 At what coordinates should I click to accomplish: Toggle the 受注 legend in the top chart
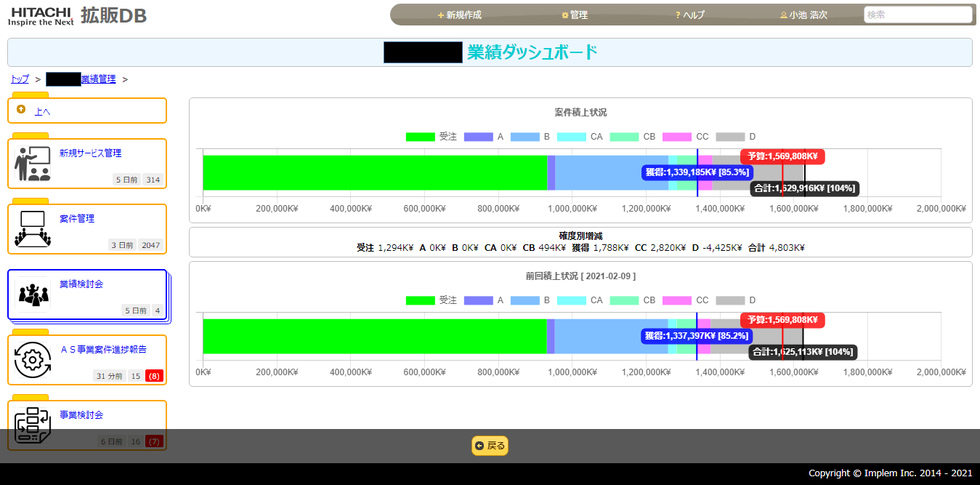pos(432,137)
